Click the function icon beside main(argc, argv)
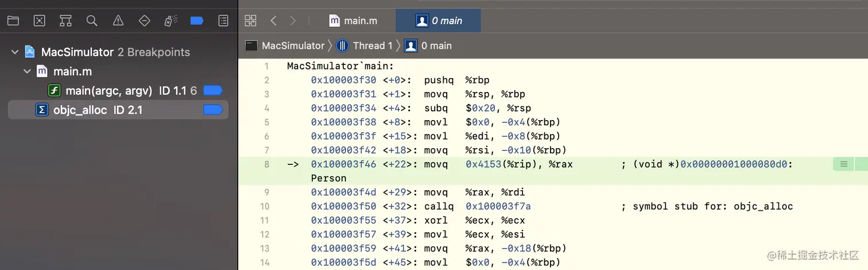The height and width of the screenshot is (270, 868). (x=54, y=91)
